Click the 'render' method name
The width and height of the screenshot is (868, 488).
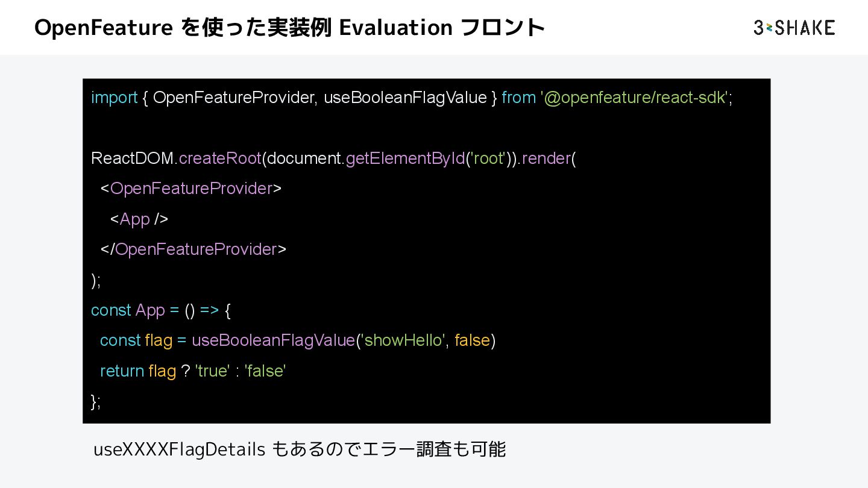click(546, 158)
